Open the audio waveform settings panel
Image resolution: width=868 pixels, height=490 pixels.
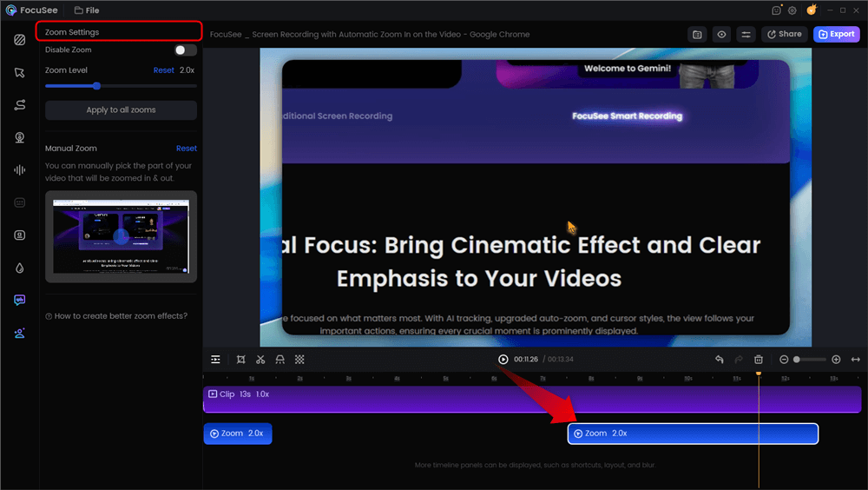click(x=19, y=170)
